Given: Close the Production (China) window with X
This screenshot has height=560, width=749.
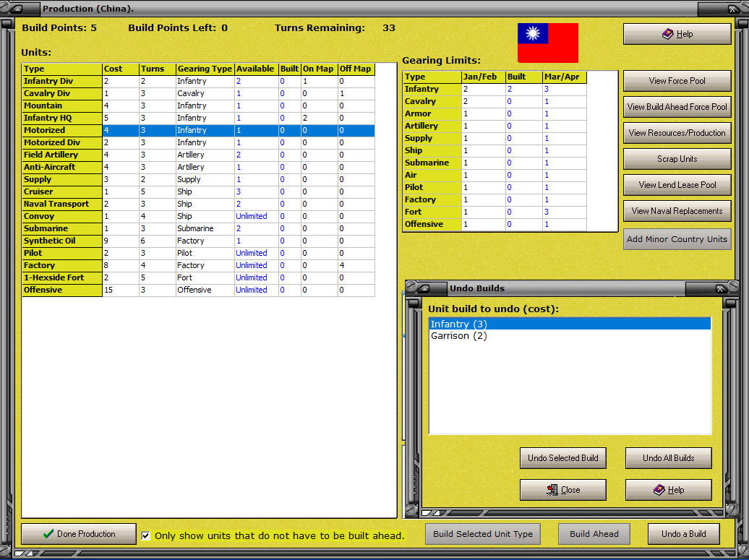Looking at the screenshot, I should tap(732, 9).
